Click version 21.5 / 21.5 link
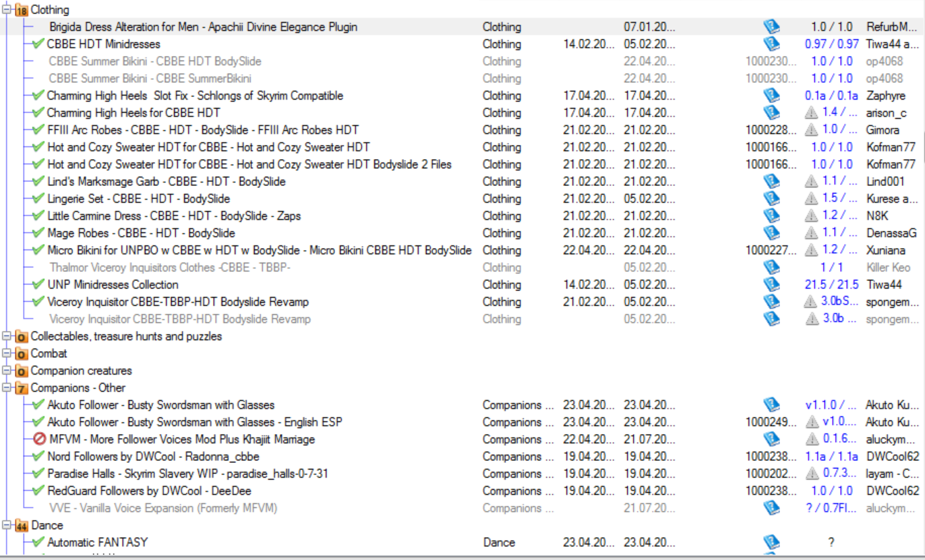Viewport: 925px width, 560px height. click(x=831, y=284)
